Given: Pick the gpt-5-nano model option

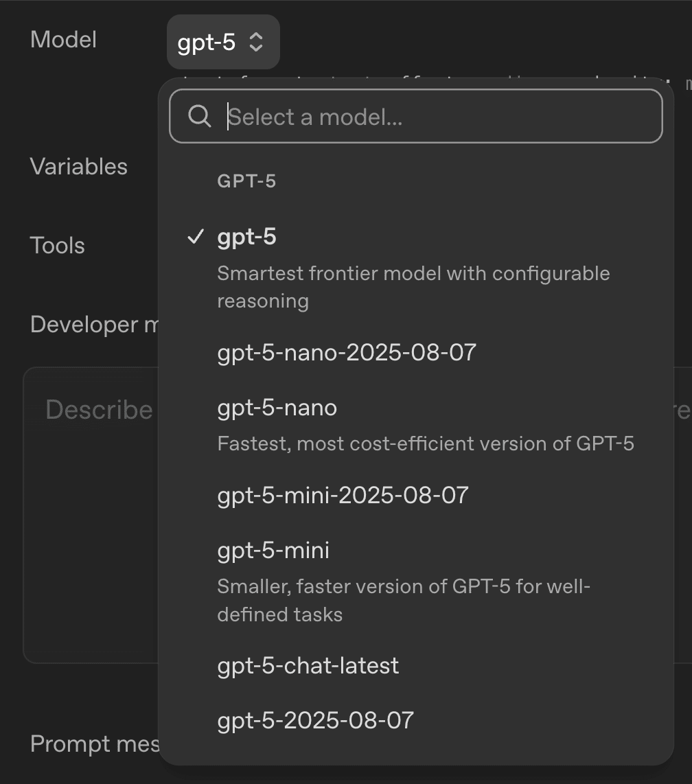Looking at the screenshot, I should pos(277,408).
